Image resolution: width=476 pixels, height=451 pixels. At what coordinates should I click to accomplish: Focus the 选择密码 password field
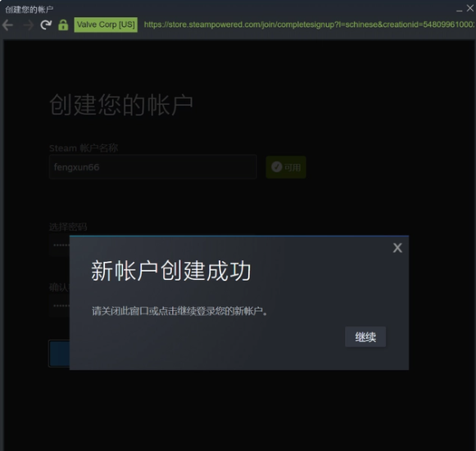tap(60, 245)
